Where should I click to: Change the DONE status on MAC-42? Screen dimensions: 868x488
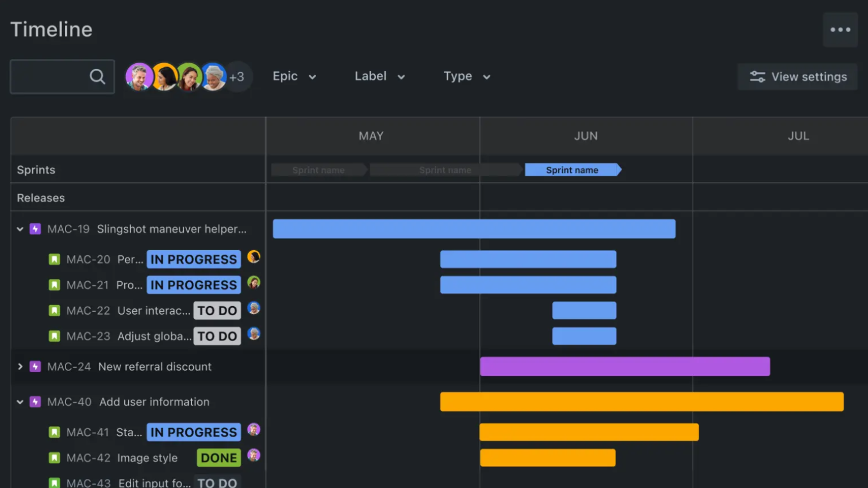[218, 457]
